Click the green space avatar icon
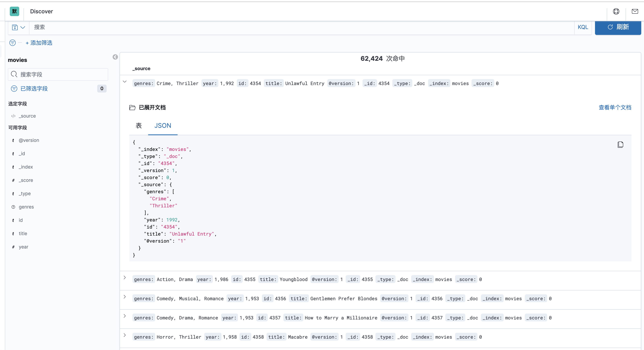This screenshot has width=644, height=350. pos(15,12)
